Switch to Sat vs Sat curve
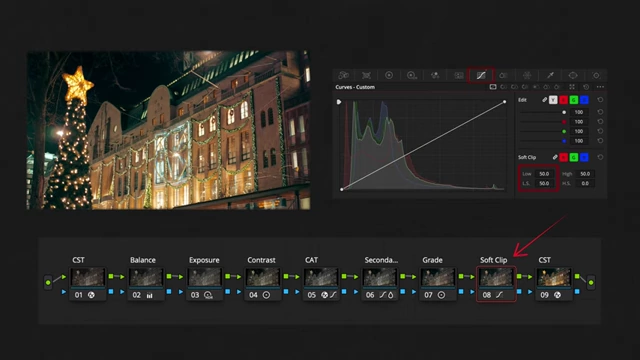Image resolution: width=640 pixels, height=360 pixels. [547, 87]
